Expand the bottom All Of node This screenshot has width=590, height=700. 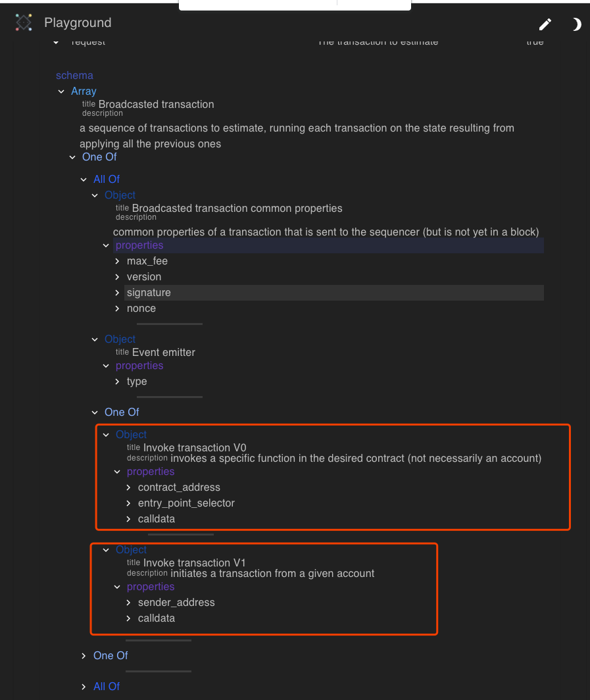pos(84,686)
